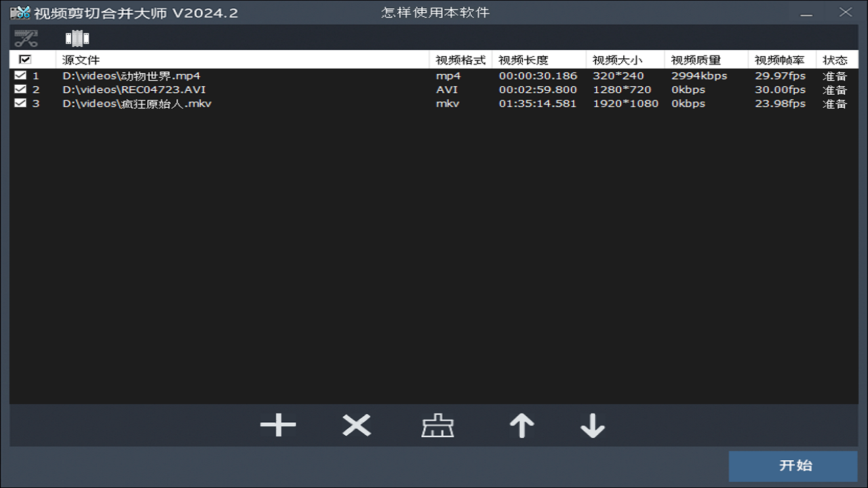Uncheck the REC04723.AVI file checkbox
Screen dimensions: 868x488
coord(20,89)
